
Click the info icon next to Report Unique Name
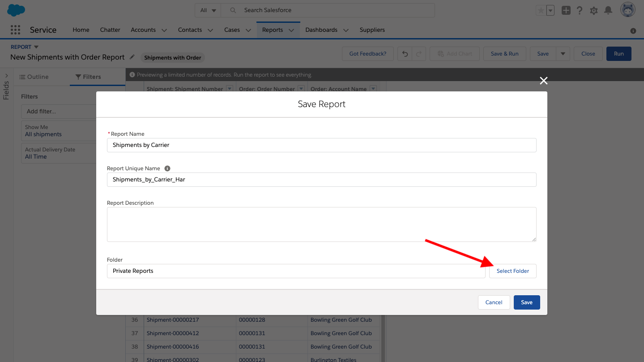pyautogui.click(x=167, y=168)
